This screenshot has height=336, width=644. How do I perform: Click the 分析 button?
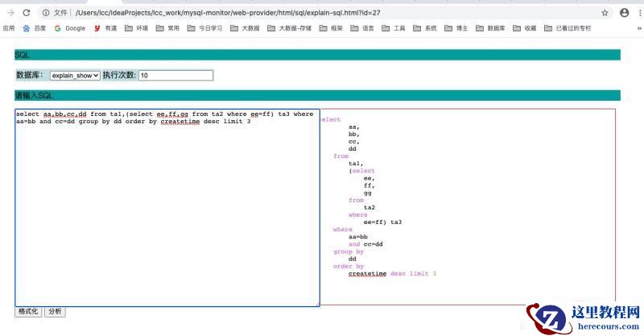pyautogui.click(x=54, y=312)
